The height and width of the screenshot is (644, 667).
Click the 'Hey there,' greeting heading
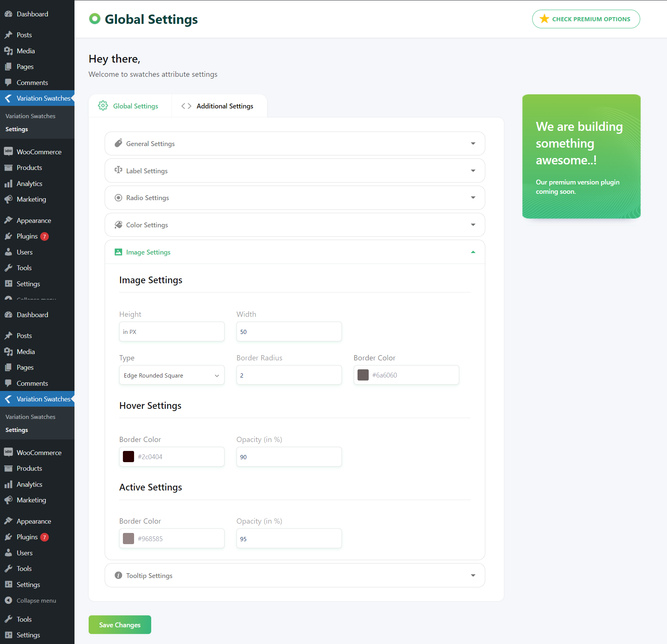(x=114, y=59)
